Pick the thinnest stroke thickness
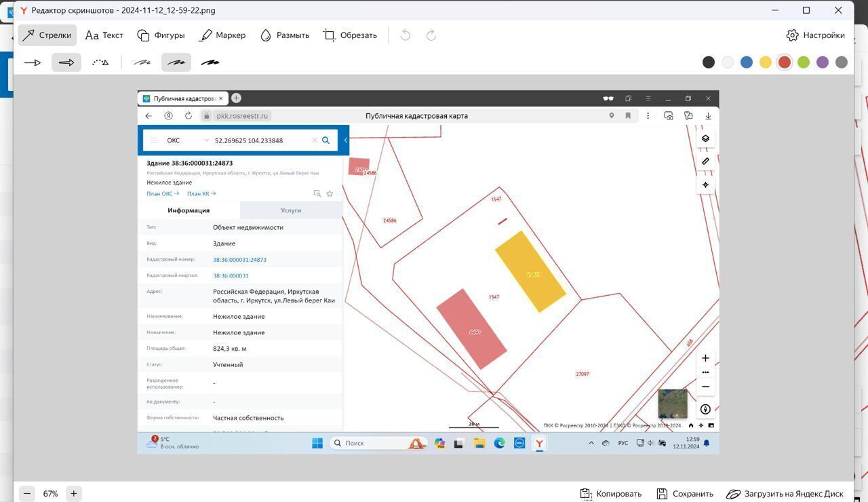The height and width of the screenshot is (502, 868). pos(142,62)
